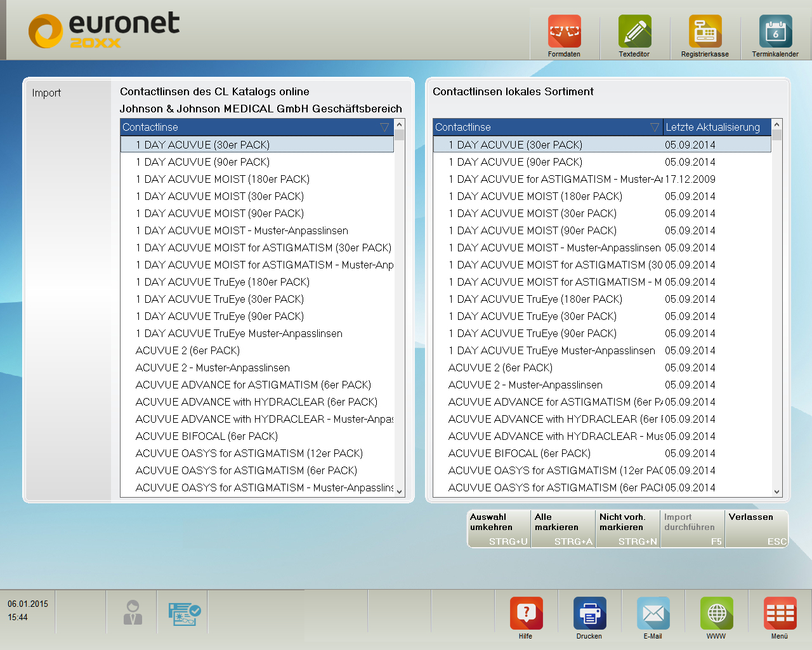Sort local Sortiment by Contactlinse header triangle
This screenshot has height=650, width=812.
655,128
